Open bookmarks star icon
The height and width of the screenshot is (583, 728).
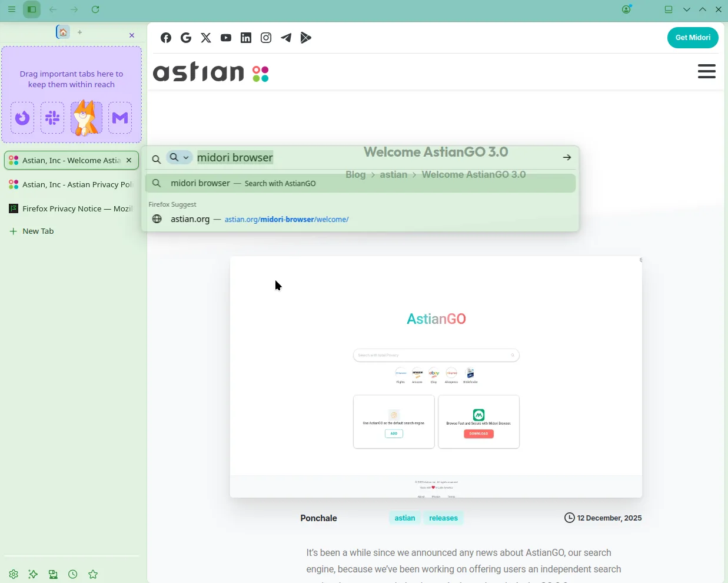(93, 575)
